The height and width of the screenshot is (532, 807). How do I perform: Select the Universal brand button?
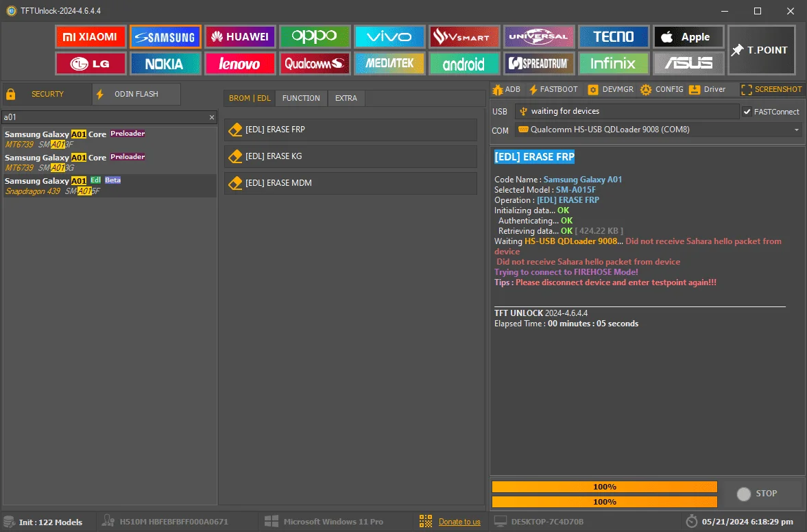click(x=539, y=36)
